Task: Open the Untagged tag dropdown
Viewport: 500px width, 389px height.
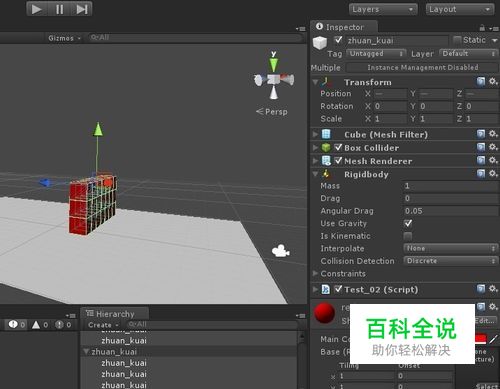Action: coord(376,54)
